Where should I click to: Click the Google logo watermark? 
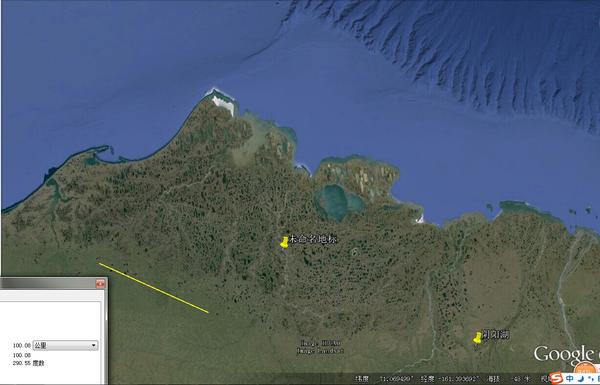[x=566, y=354]
